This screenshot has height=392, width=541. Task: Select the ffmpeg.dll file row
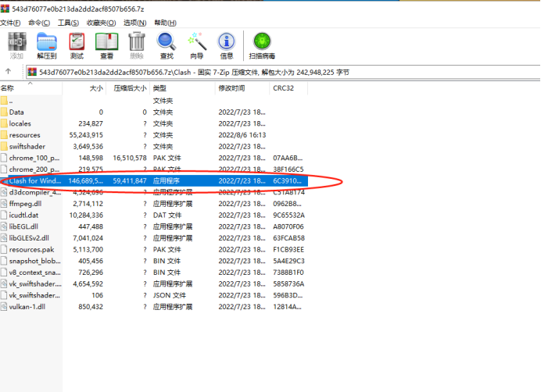coord(25,204)
